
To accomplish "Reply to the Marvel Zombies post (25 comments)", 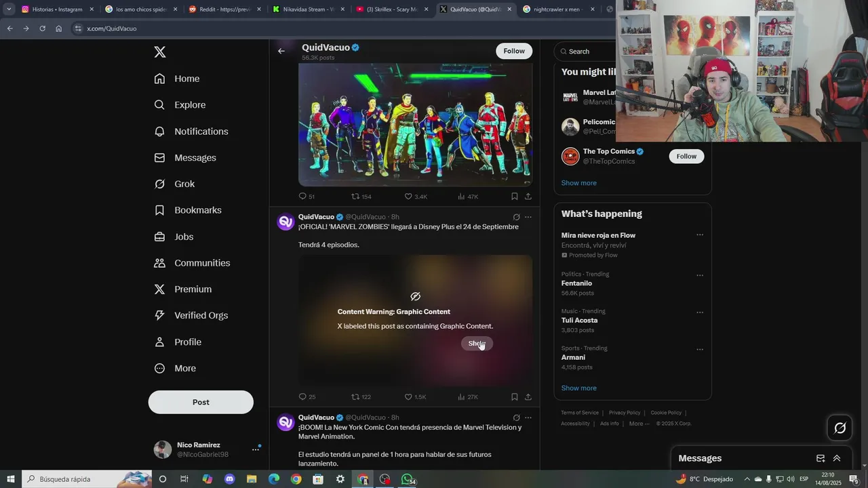I will click(307, 397).
